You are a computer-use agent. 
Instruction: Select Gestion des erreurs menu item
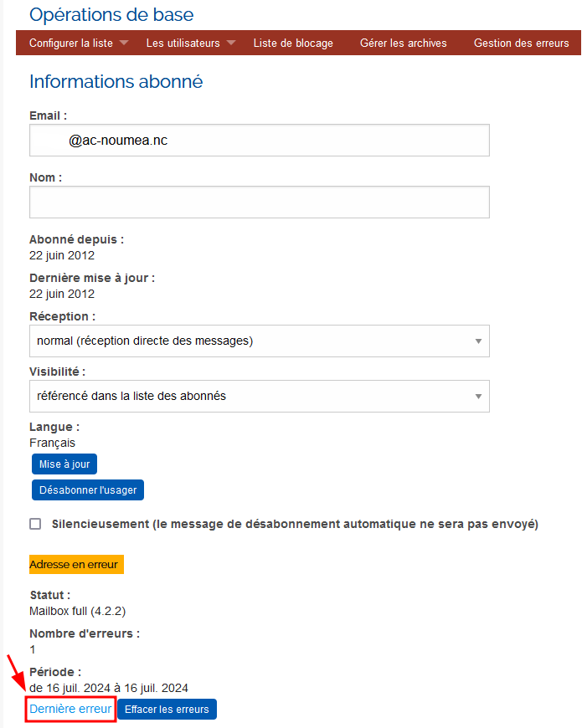[521, 43]
